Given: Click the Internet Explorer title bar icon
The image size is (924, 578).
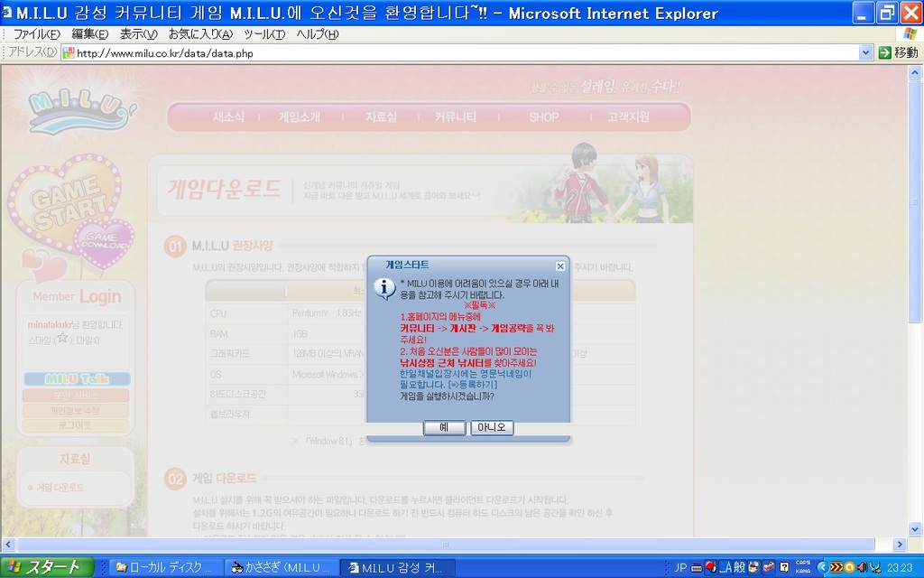Looking at the screenshot, I should click(x=7, y=13).
